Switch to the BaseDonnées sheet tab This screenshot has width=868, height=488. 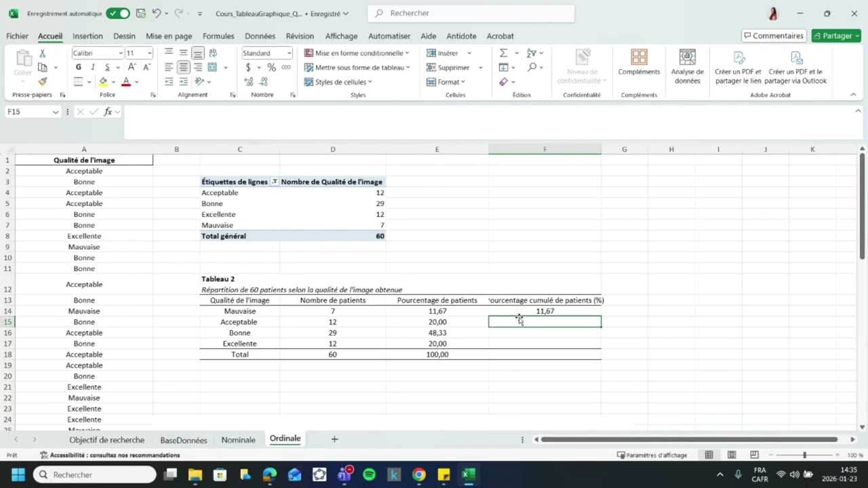click(183, 440)
